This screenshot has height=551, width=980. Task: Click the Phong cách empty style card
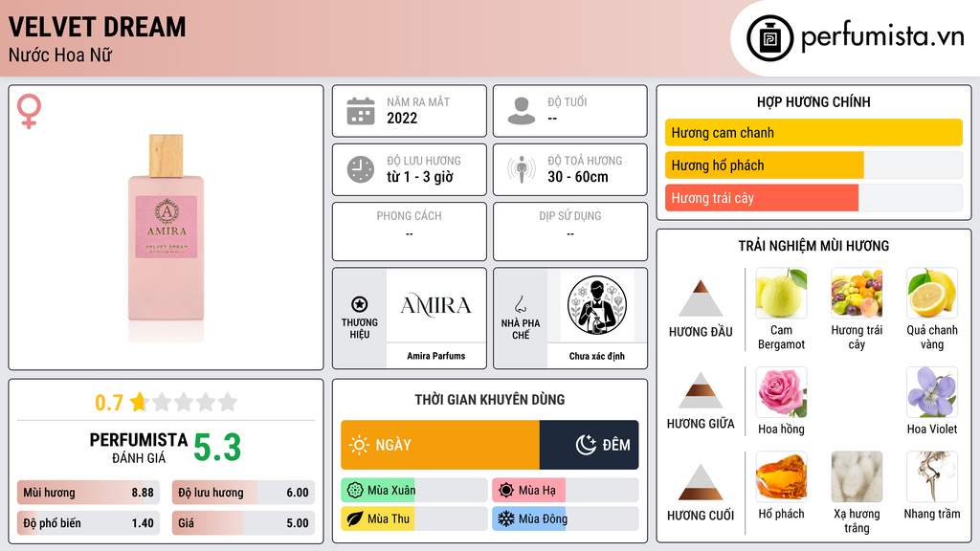410,231
